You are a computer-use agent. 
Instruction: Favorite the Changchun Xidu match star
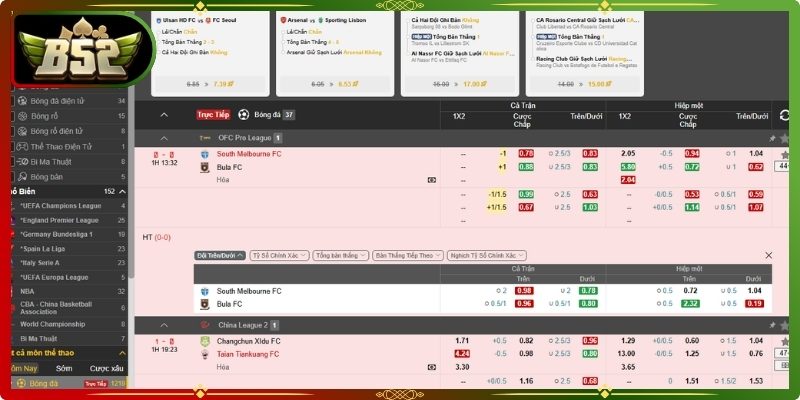click(785, 341)
